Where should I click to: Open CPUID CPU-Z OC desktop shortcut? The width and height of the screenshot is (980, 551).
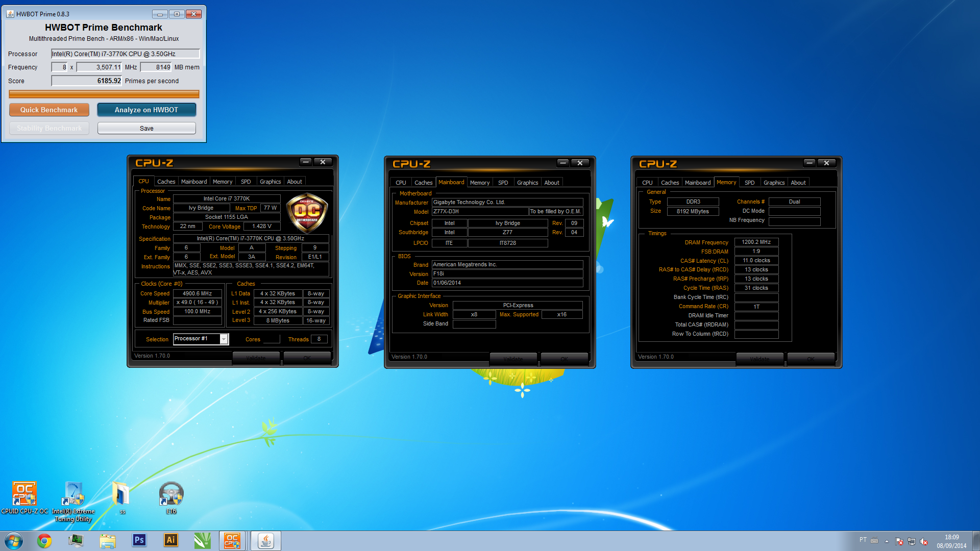tap(24, 497)
